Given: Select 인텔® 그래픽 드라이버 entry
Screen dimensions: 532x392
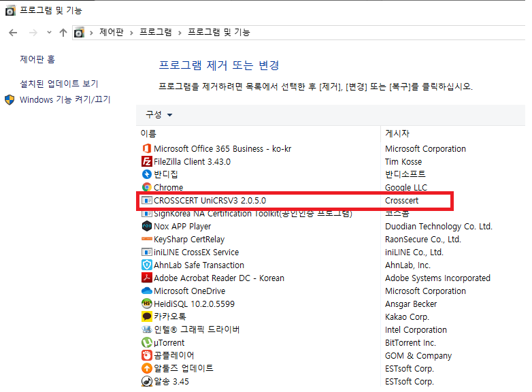Looking at the screenshot, I should (197, 329).
